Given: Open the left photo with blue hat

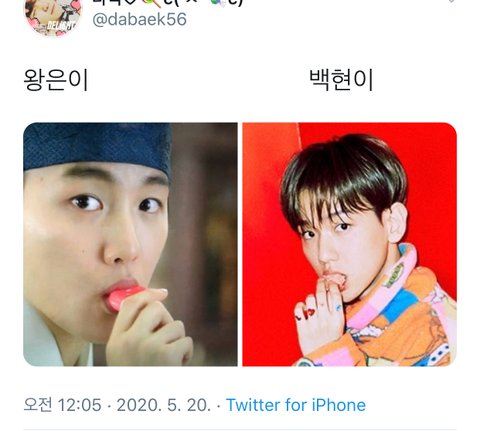Looking at the screenshot, I should (x=130, y=244).
